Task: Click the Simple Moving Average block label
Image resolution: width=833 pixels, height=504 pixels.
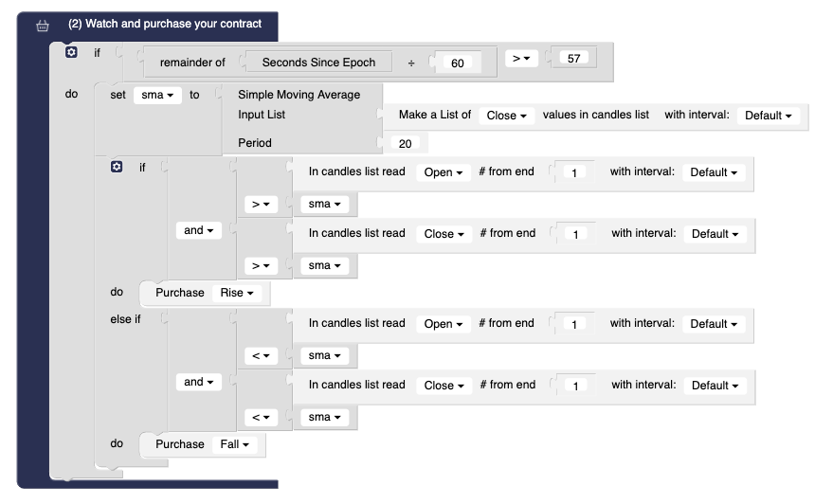Action: coord(299,95)
